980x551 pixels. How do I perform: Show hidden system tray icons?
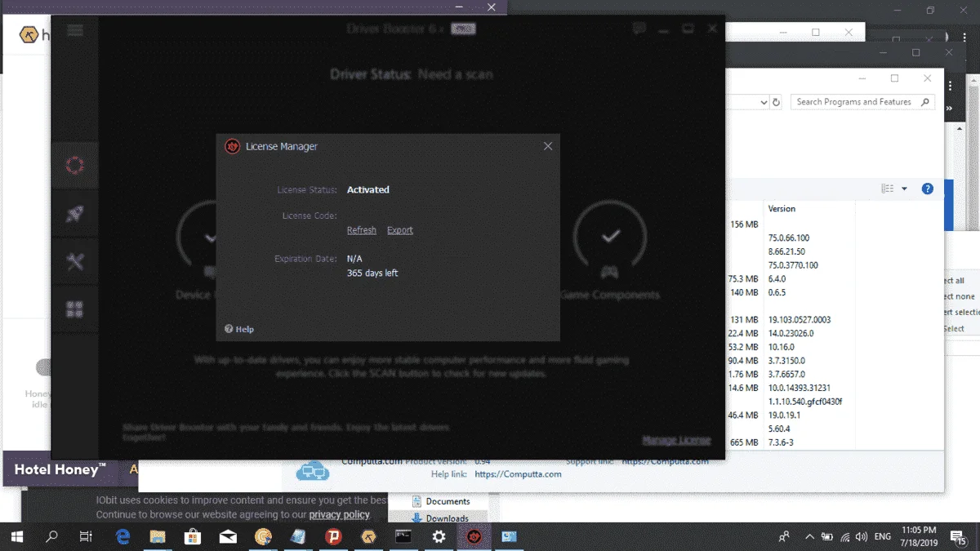tap(809, 537)
